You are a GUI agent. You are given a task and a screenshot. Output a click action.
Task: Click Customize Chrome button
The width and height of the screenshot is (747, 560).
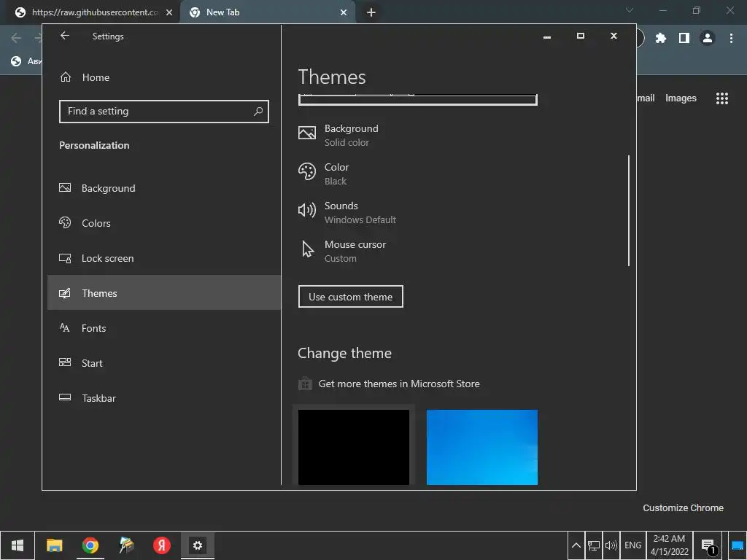coord(683,507)
